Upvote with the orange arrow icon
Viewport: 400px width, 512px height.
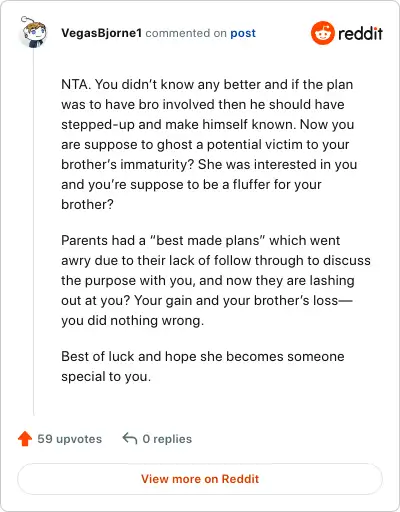[x=25, y=439]
